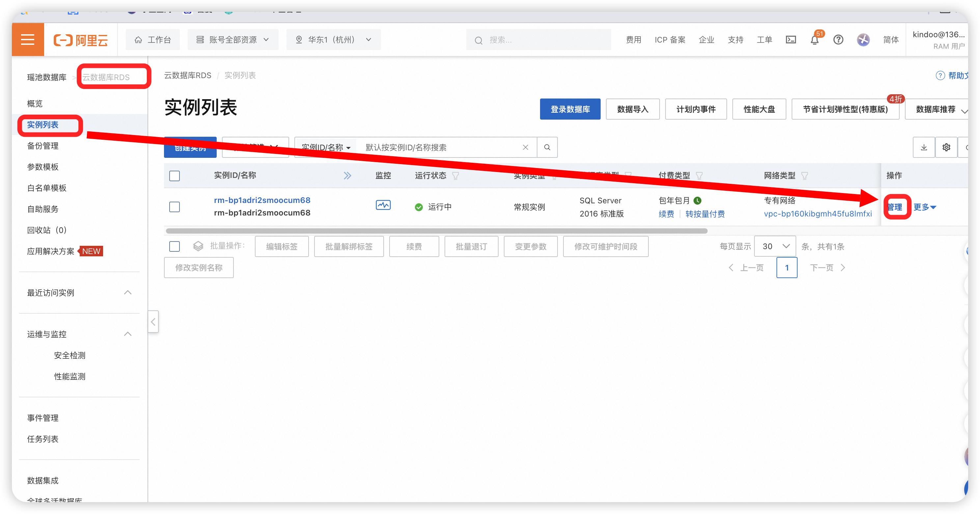Open 概览 in the sidebar
This screenshot has width=980, height=514.
click(x=35, y=103)
